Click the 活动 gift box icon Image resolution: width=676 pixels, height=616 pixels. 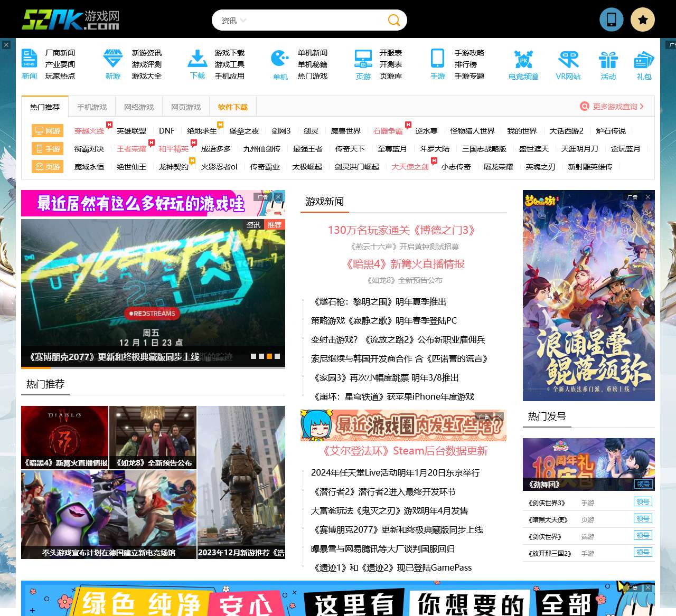tap(608, 65)
